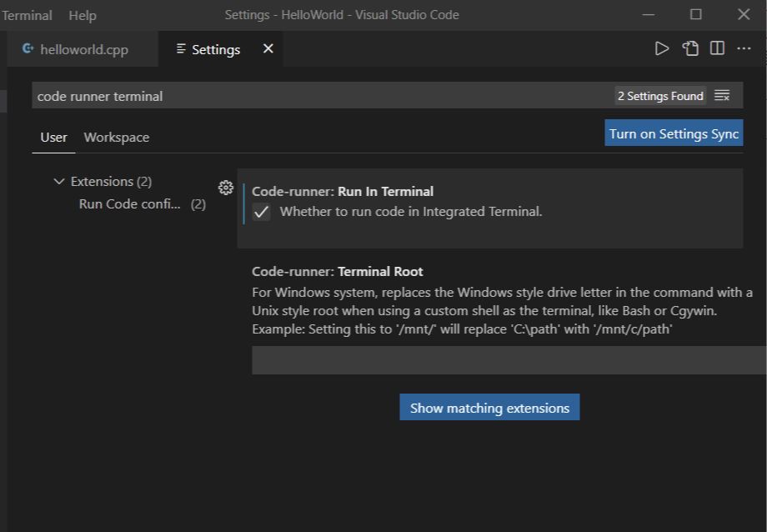767x532 pixels.
Task: Open the Terminal menu
Action: pos(27,15)
